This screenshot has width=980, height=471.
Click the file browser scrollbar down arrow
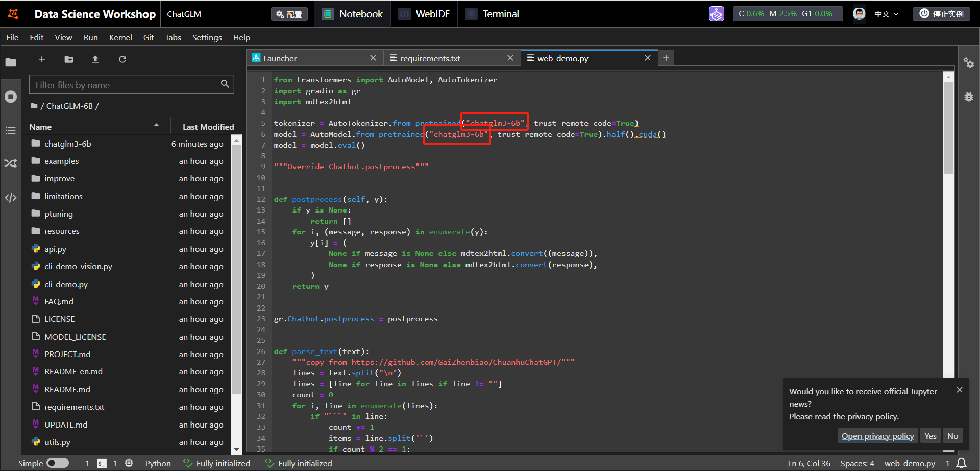click(x=236, y=449)
